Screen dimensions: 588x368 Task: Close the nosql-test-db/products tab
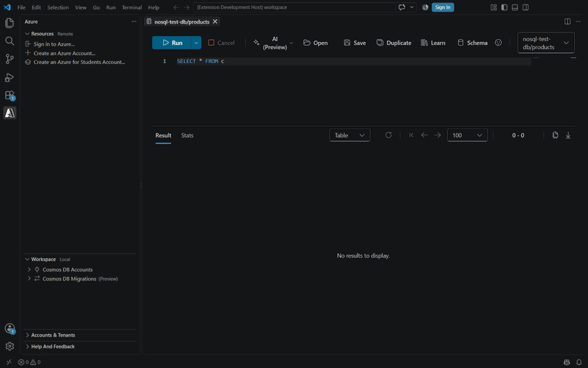[x=215, y=22]
